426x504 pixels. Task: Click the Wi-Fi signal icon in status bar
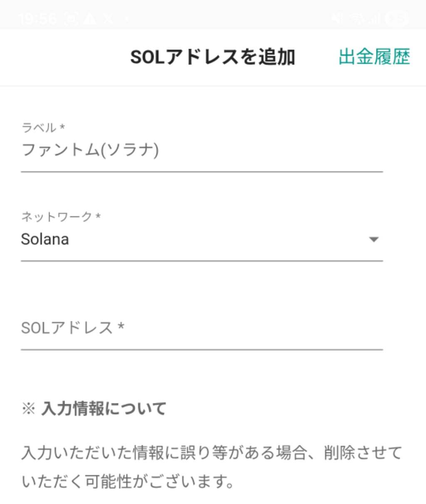pyautogui.click(x=357, y=19)
